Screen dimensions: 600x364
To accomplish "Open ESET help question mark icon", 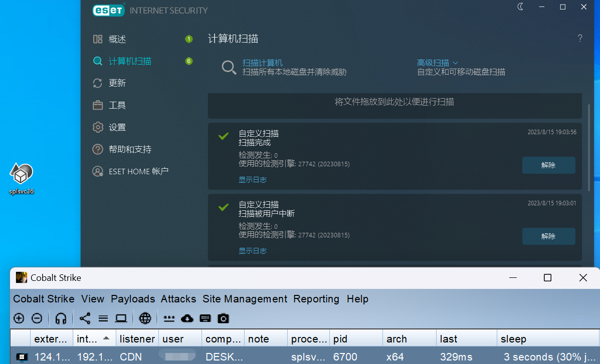I will 580,38.
